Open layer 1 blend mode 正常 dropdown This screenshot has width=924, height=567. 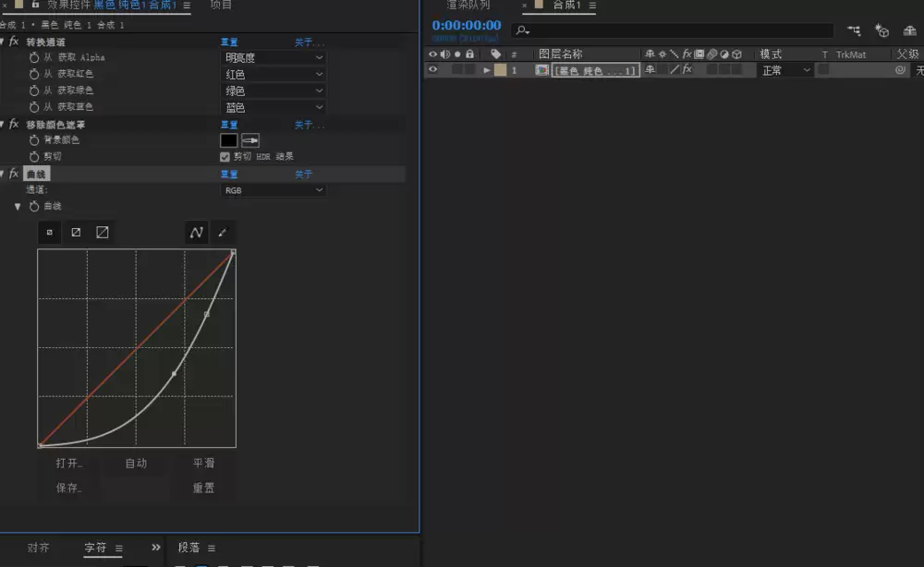point(786,70)
